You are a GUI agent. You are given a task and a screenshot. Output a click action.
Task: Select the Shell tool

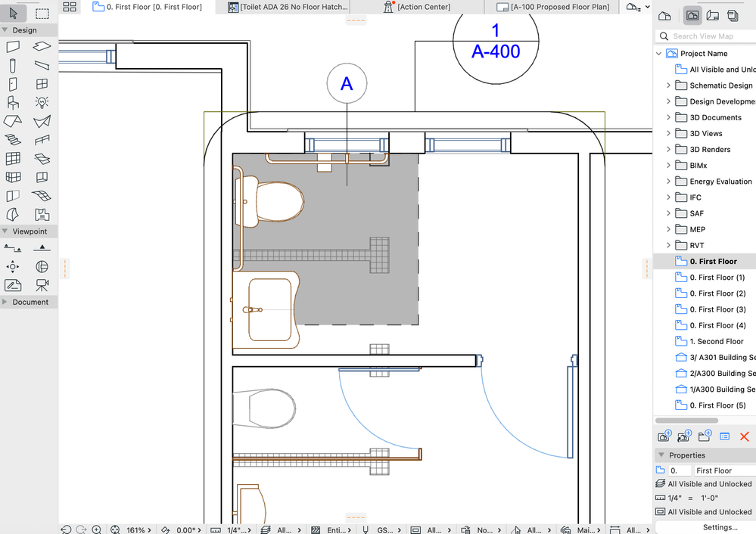click(x=42, y=121)
